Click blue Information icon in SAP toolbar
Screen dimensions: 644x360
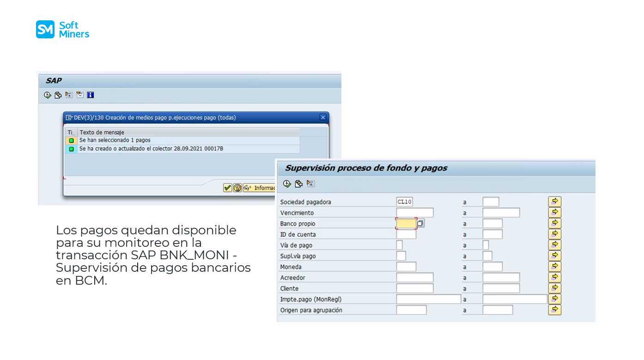click(x=90, y=95)
